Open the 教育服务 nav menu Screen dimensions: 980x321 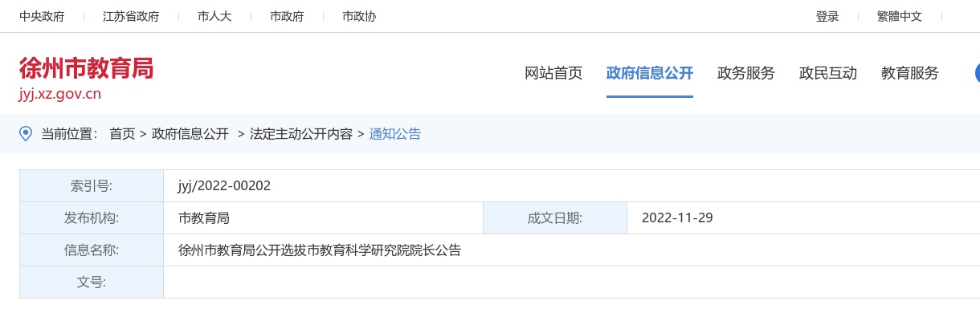click(910, 73)
